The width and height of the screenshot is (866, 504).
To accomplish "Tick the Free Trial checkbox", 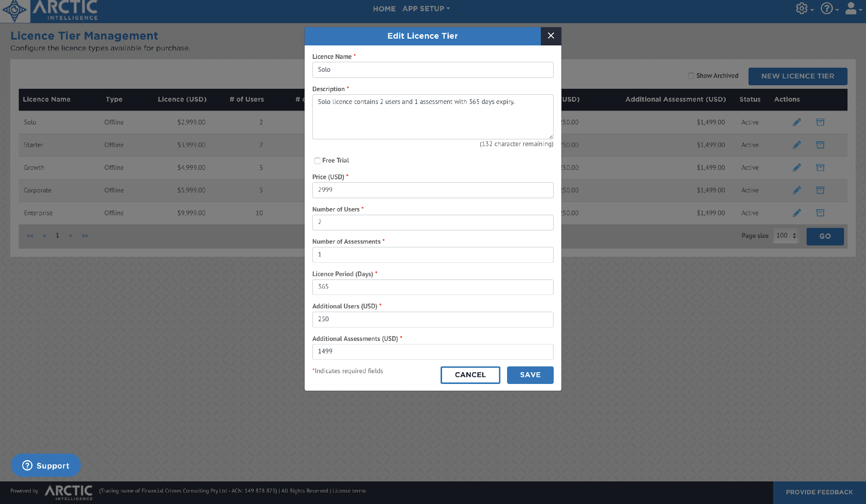I will tap(317, 161).
